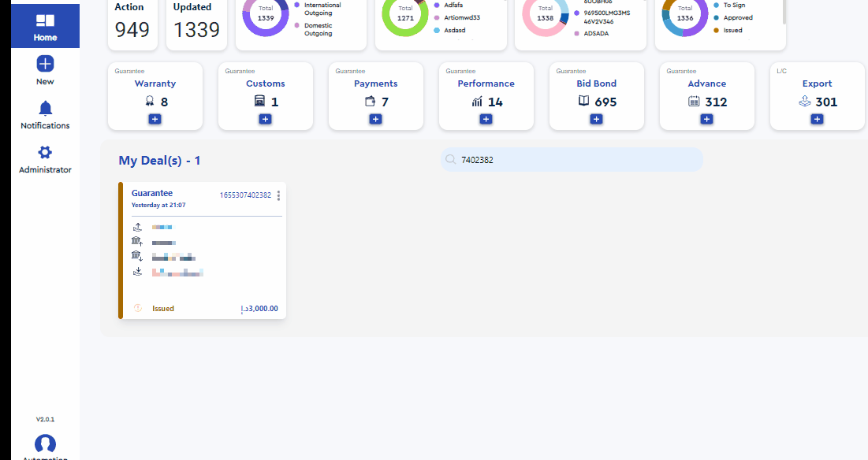Click the Bid Bond book icon

click(584, 101)
